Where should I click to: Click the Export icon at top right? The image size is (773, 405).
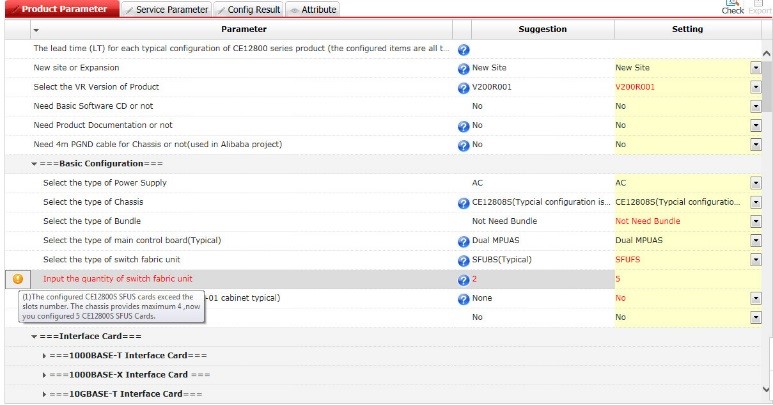pos(759,7)
